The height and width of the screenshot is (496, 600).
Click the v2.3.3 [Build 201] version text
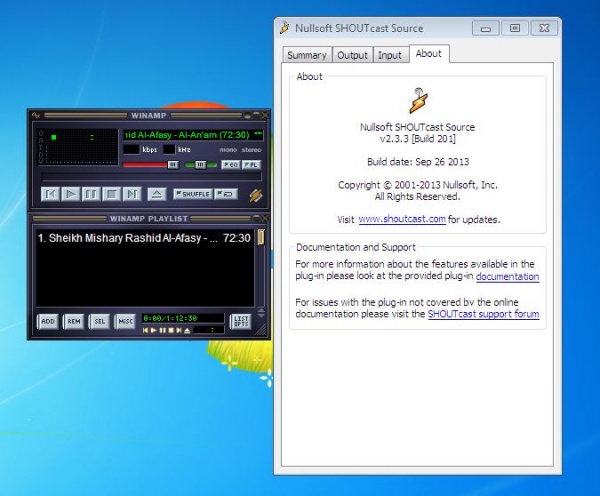click(417, 139)
